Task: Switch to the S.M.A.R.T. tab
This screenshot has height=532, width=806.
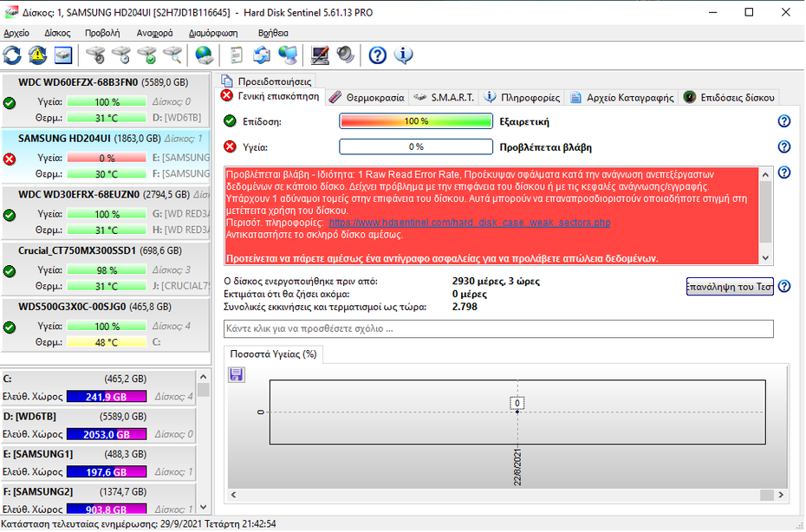Action: [x=445, y=97]
